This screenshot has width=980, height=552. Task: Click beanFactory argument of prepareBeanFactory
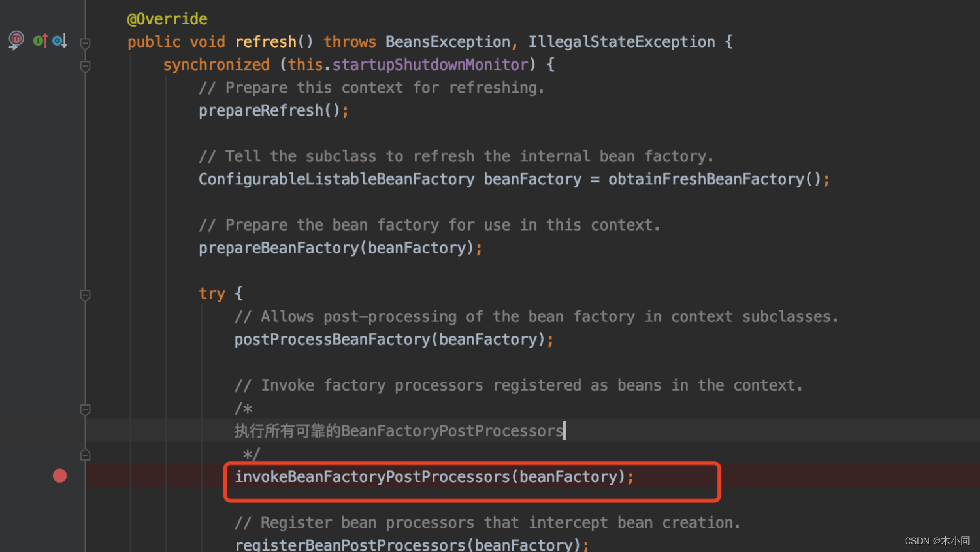click(417, 248)
